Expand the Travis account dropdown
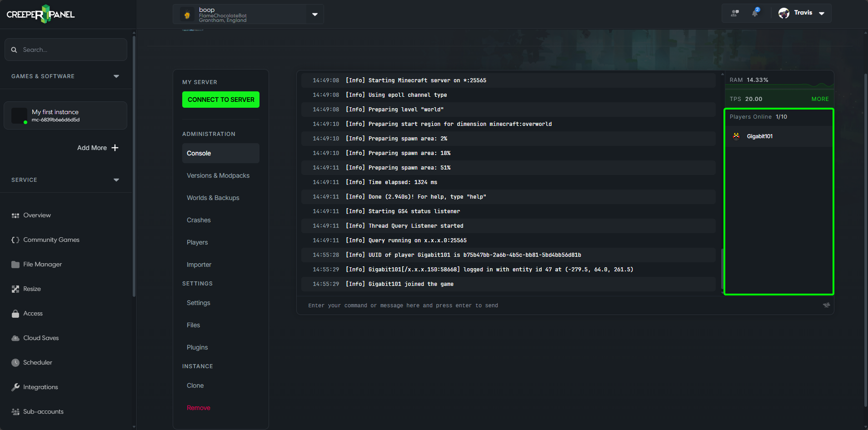Screen dimensions: 868x430 tap(821, 13)
